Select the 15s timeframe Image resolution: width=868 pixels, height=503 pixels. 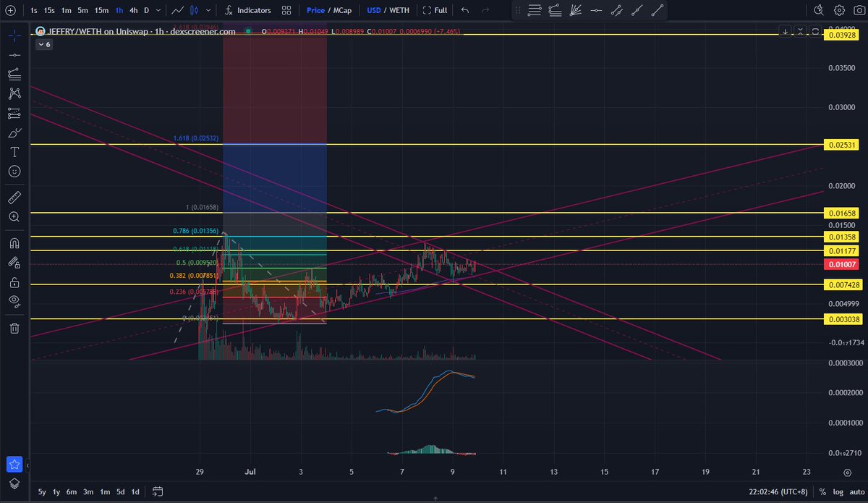[x=49, y=11]
